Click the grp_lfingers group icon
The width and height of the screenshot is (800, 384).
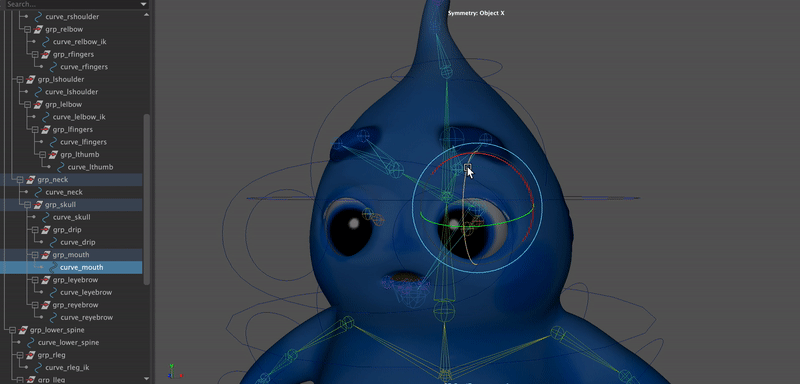click(45, 130)
